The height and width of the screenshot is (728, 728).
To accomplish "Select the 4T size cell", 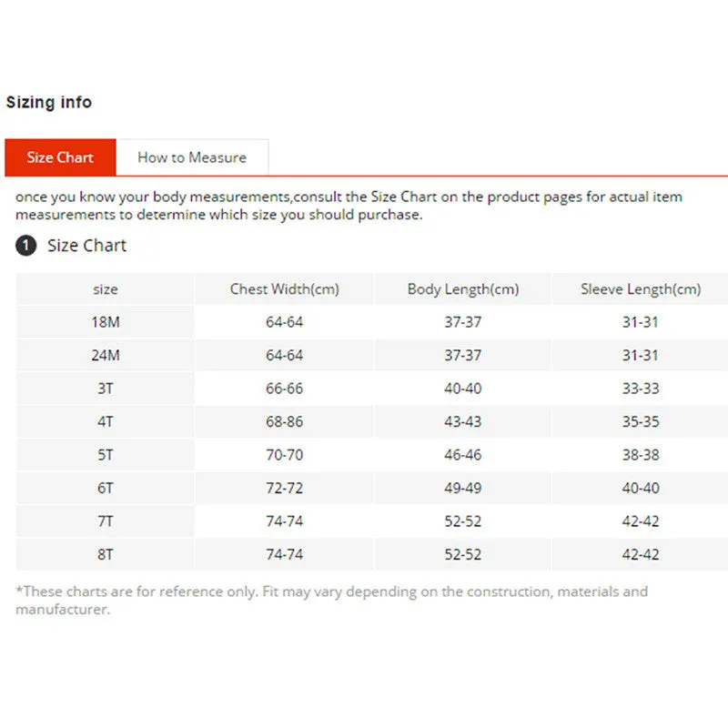I will (x=106, y=421).
